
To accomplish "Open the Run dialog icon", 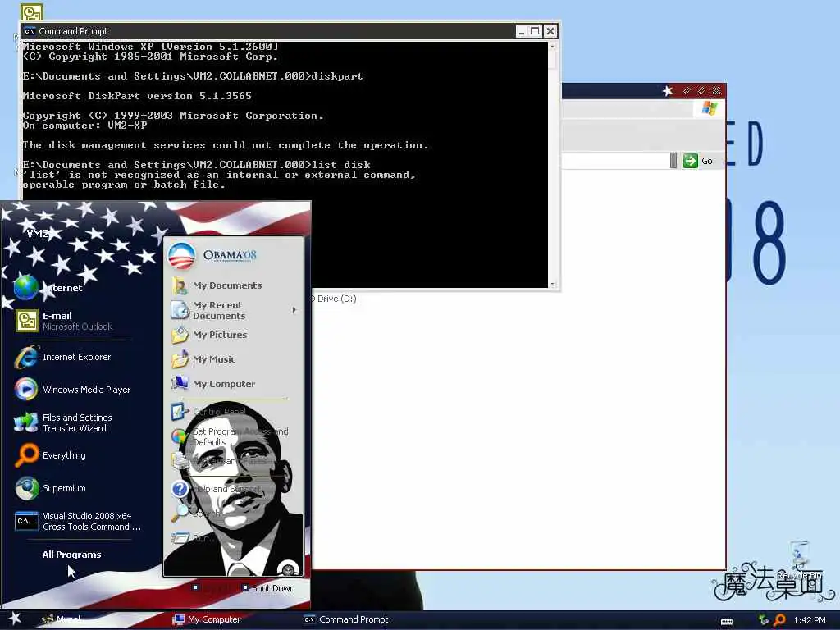I will point(180,537).
